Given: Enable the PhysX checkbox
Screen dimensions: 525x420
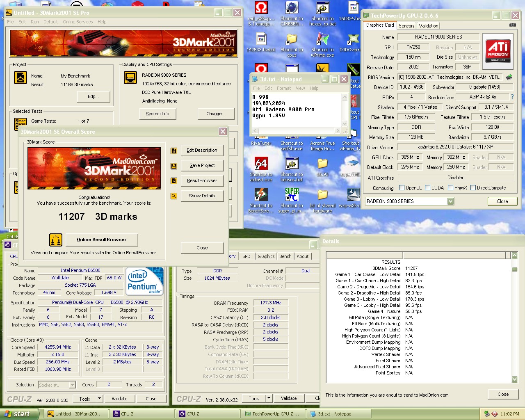Looking at the screenshot, I should coord(451,188).
